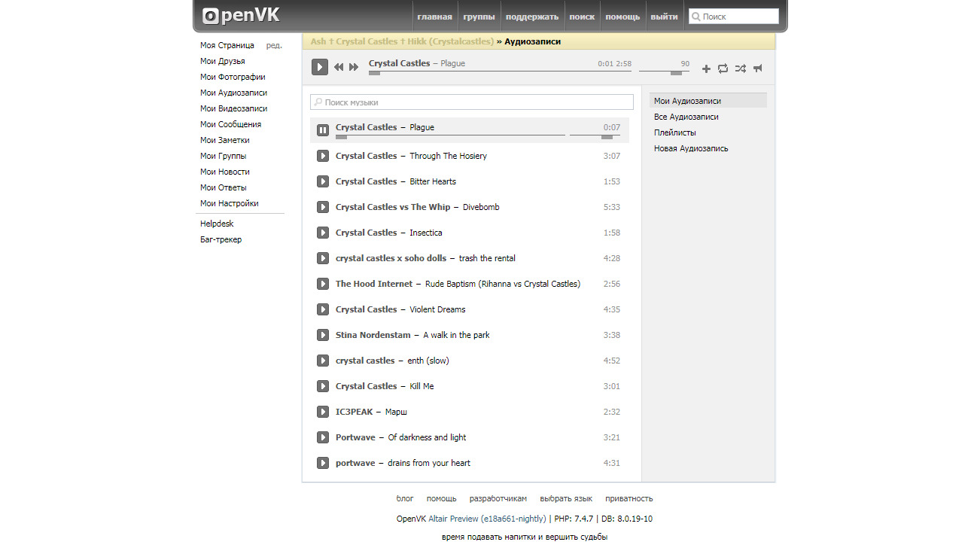Play the Divebomb track
980x554 pixels.
tap(323, 207)
